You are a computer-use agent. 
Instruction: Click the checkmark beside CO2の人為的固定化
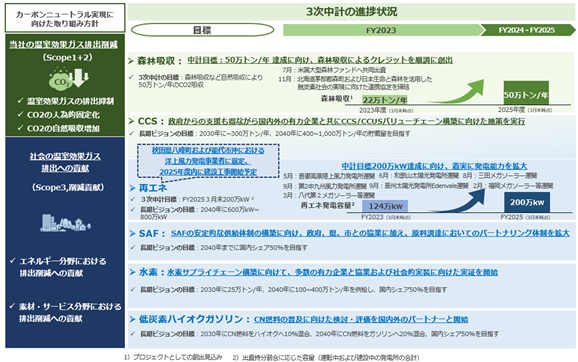(x=20, y=114)
